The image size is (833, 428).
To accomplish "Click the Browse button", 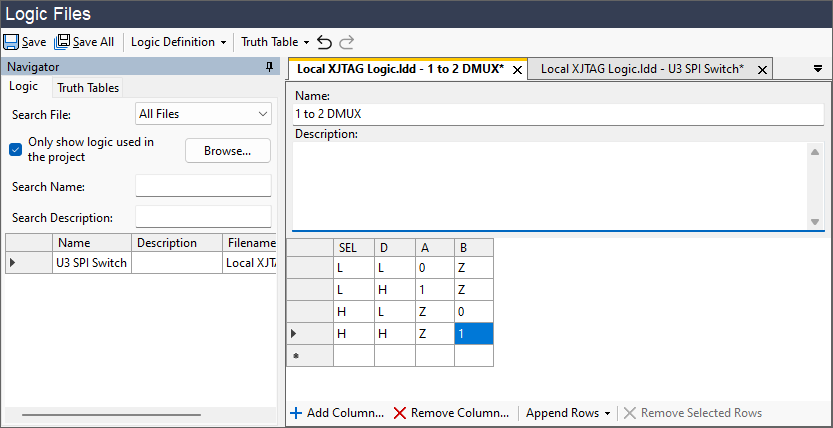I will pos(228,151).
